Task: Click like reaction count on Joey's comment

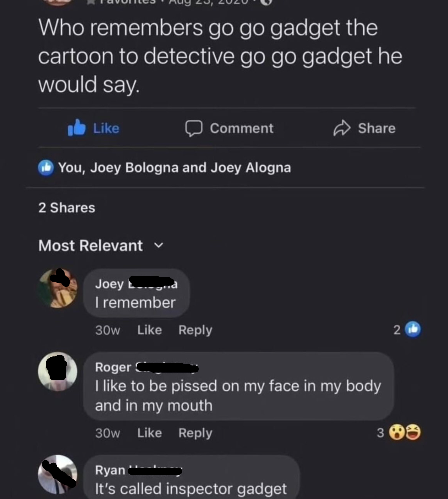Action: [407, 329]
